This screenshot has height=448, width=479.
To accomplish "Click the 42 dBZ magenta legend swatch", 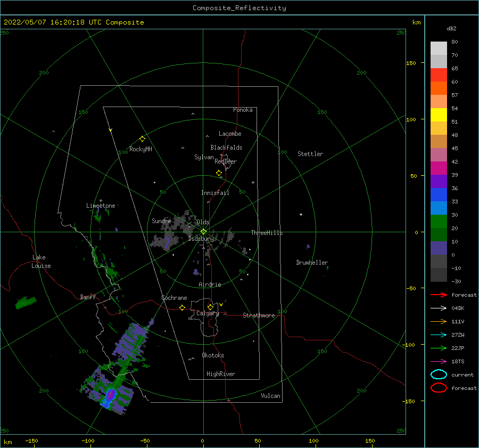I will [439, 168].
